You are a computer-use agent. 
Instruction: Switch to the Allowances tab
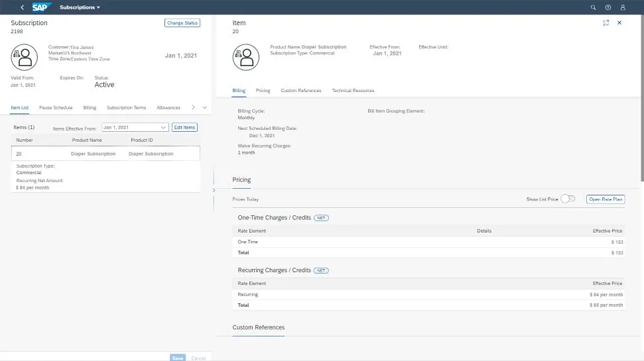pyautogui.click(x=168, y=108)
